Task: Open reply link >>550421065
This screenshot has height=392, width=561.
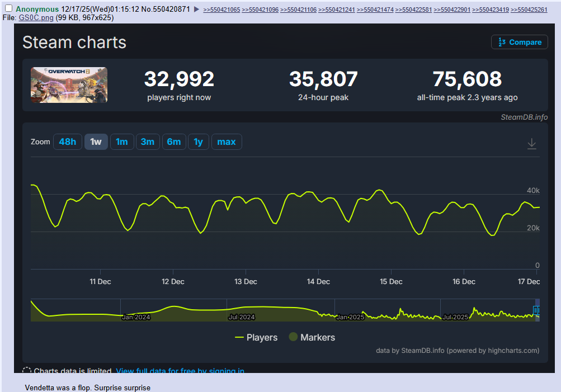Action: [x=221, y=10]
